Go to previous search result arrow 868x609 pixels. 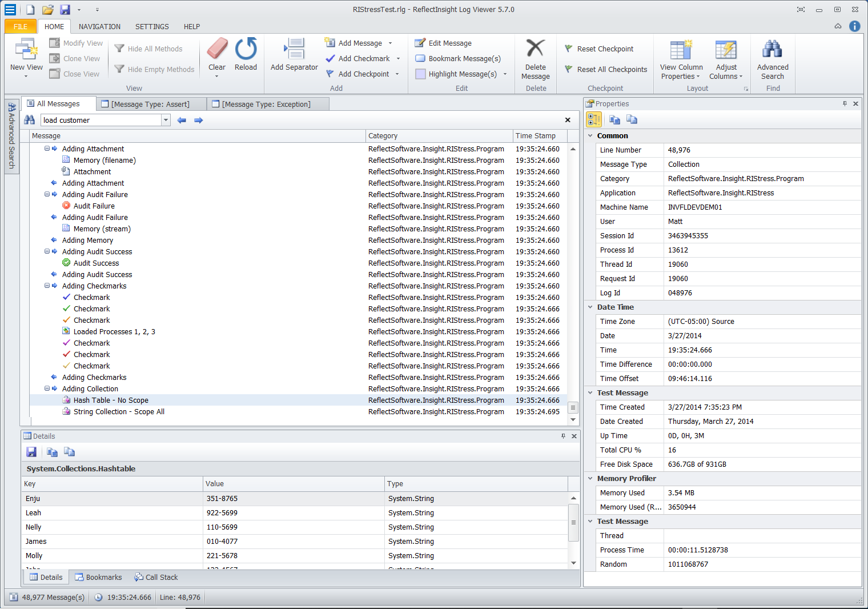pos(182,120)
